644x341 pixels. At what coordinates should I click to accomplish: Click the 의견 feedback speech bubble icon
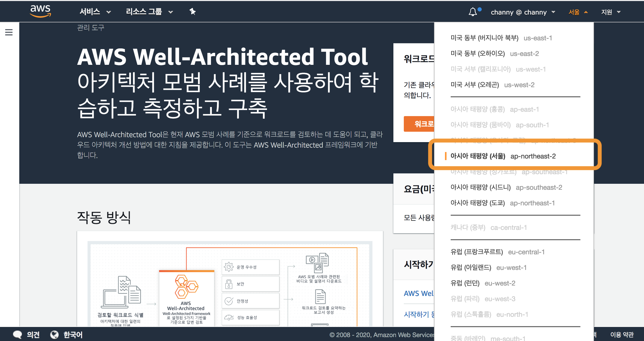[x=17, y=334]
